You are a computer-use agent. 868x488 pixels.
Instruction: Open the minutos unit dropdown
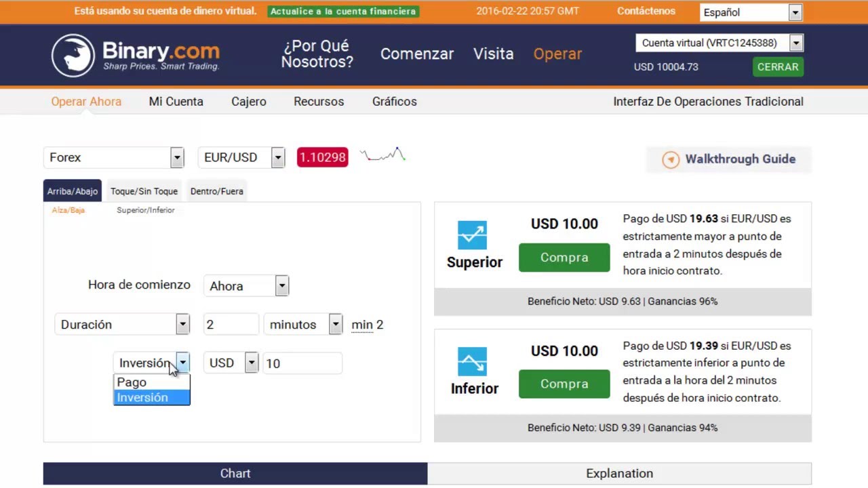coord(303,324)
